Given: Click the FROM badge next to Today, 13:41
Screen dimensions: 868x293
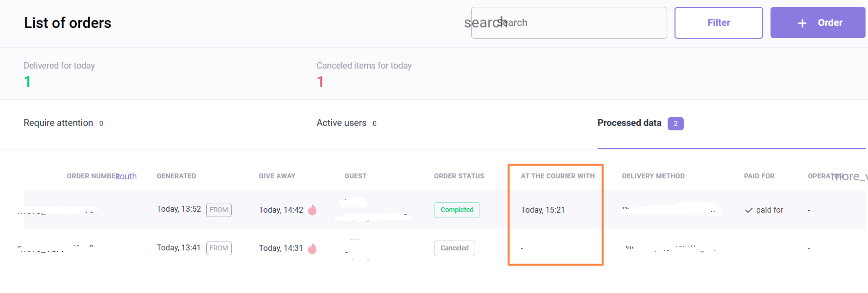Looking at the screenshot, I should (x=219, y=248).
